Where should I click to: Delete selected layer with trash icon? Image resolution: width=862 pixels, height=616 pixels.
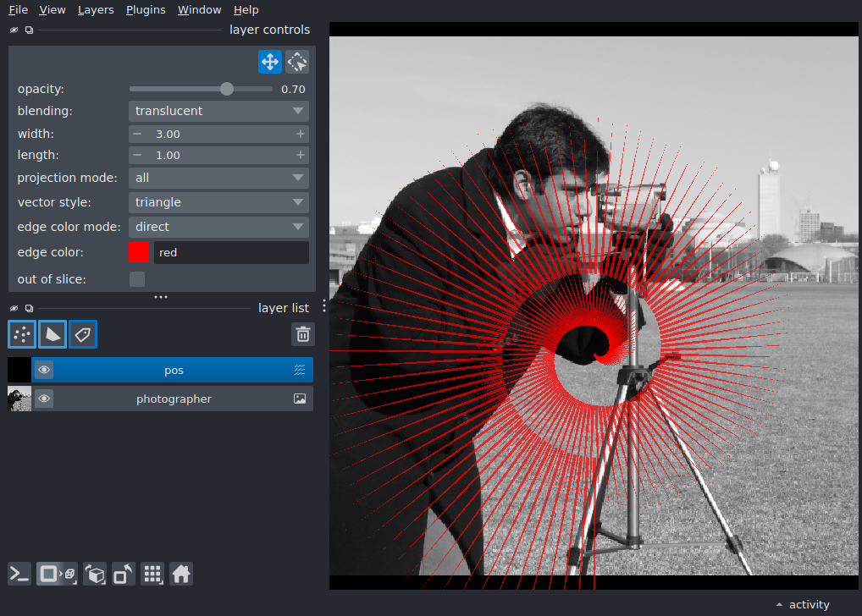pyautogui.click(x=303, y=334)
